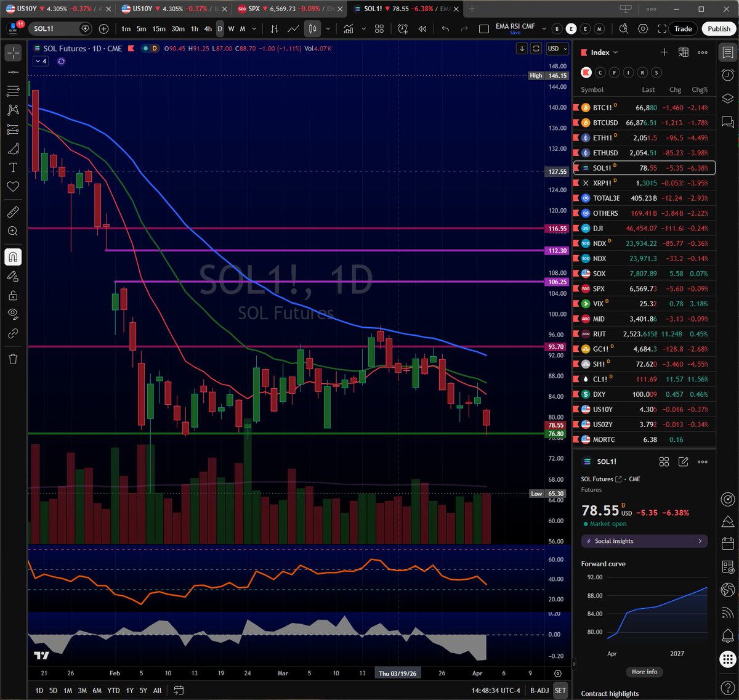Add symbol to the Index watchlist

664,52
